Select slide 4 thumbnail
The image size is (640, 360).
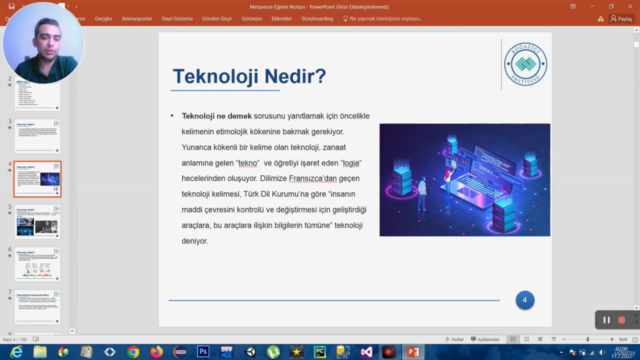(x=38, y=179)
